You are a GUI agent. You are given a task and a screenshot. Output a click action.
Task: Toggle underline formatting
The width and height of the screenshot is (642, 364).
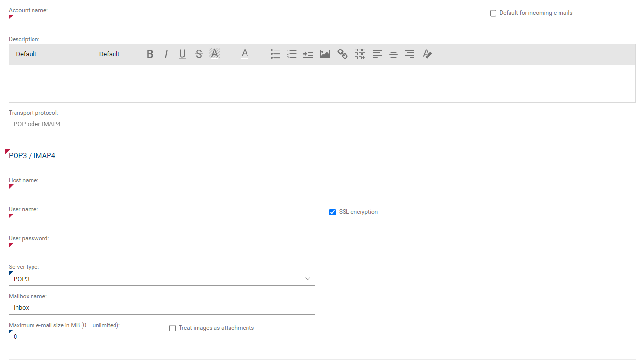[182, 54]
